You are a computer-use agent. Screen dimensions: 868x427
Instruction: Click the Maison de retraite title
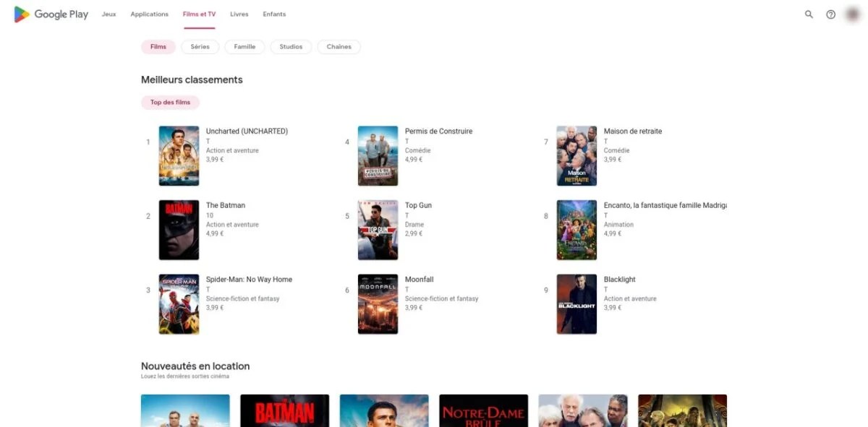[633, 131]
